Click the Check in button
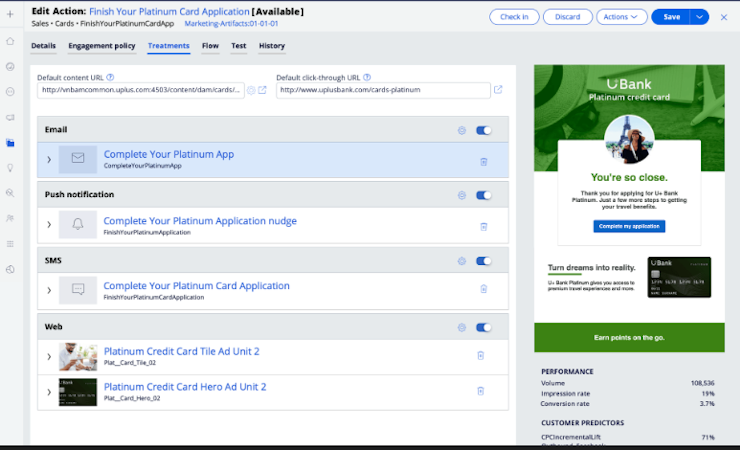Viewport: 740px width, 450px height. coord(514,17)
